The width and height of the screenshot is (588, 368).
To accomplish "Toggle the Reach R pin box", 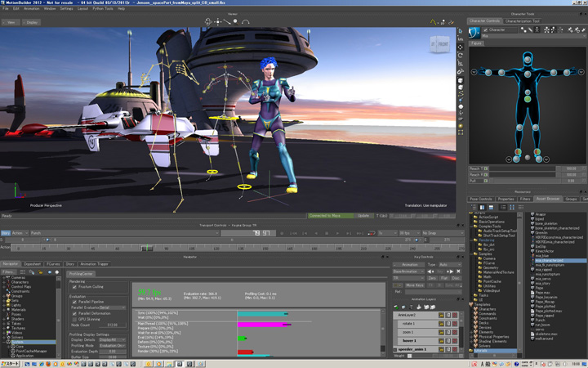I will 486,175.
